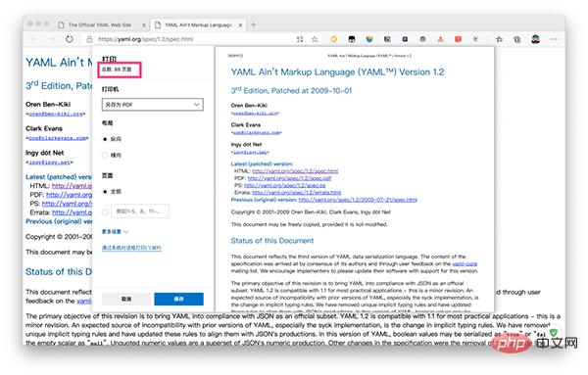
Task: Go forward one page
Action: (52, 39)
